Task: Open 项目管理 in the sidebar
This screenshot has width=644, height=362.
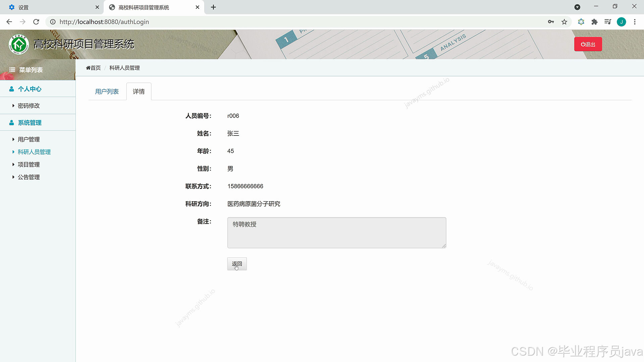Action: [29, 165]
